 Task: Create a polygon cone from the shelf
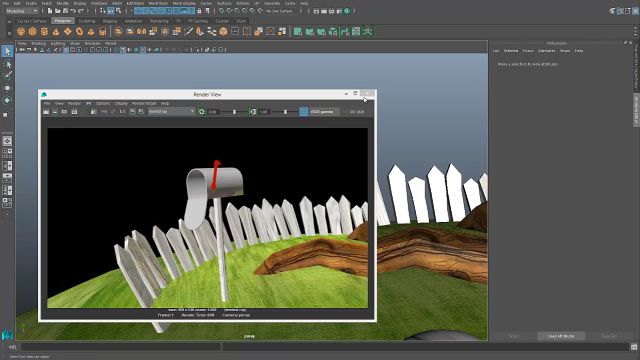point(56,31)
